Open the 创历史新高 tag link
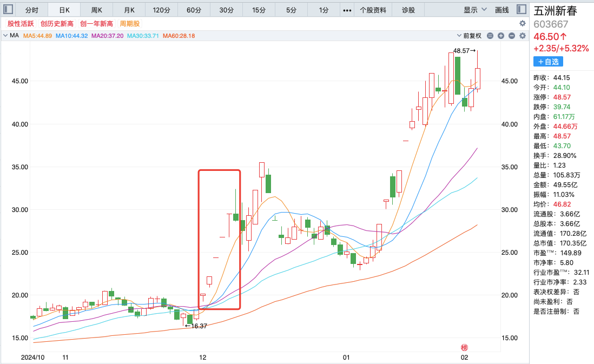 click(57, 24)
